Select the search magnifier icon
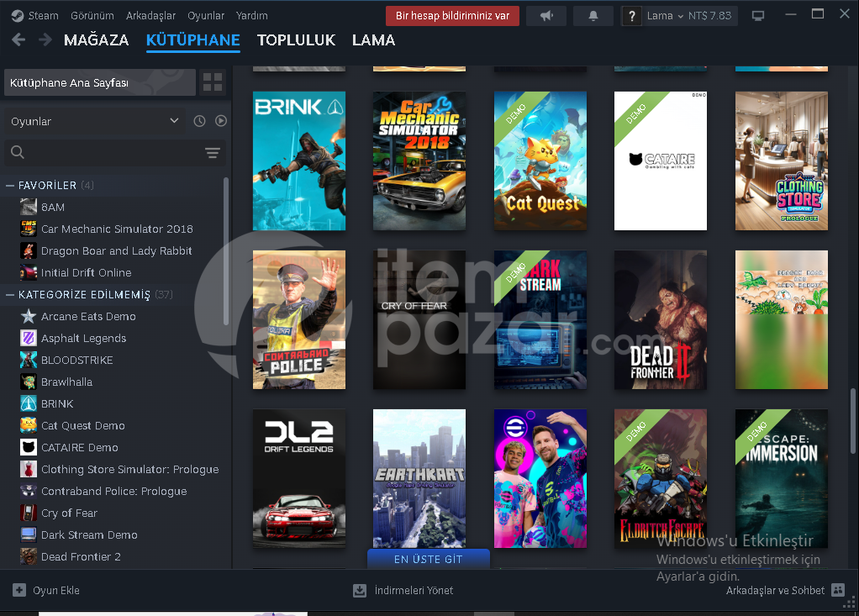Viewport: 859px width, 616px height. point(18,152)
